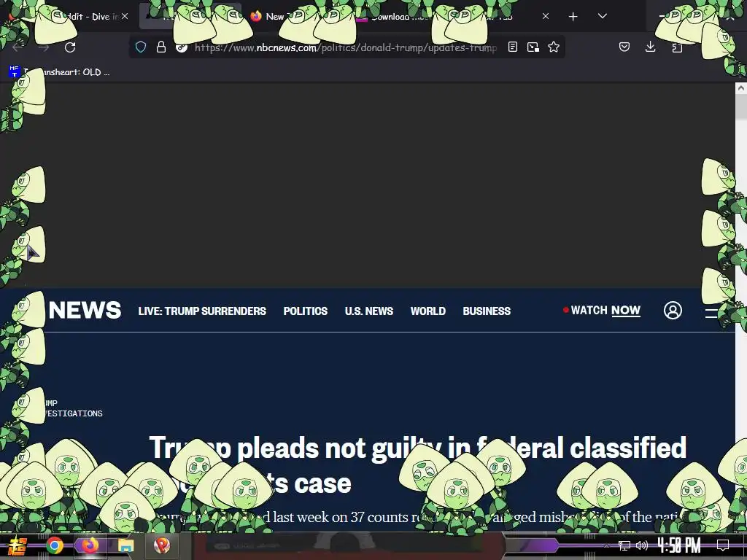Open the tracking protection shield icon
Screen dimensions: 747x560
[x=141, y=47]
